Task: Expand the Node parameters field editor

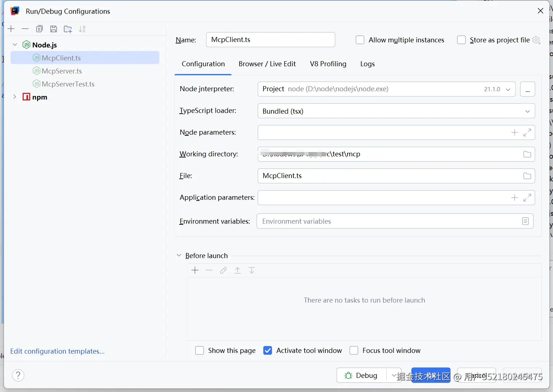Action: 527,132
